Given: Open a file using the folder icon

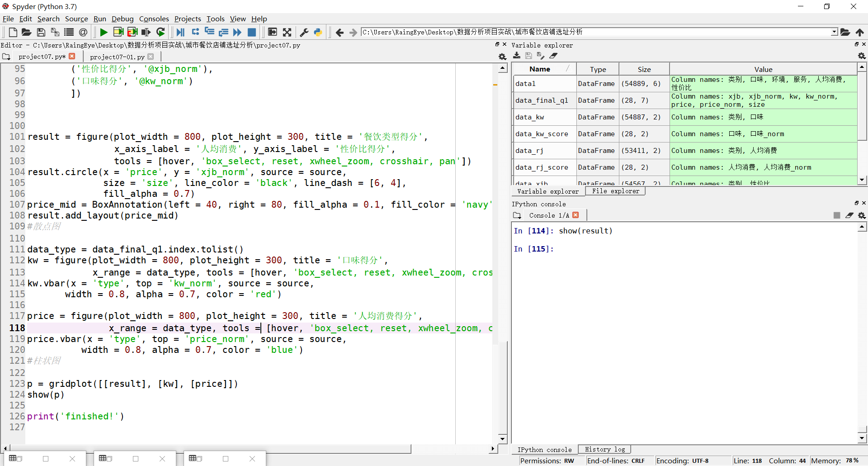Looking at the screenshot, I should (26, 32).
